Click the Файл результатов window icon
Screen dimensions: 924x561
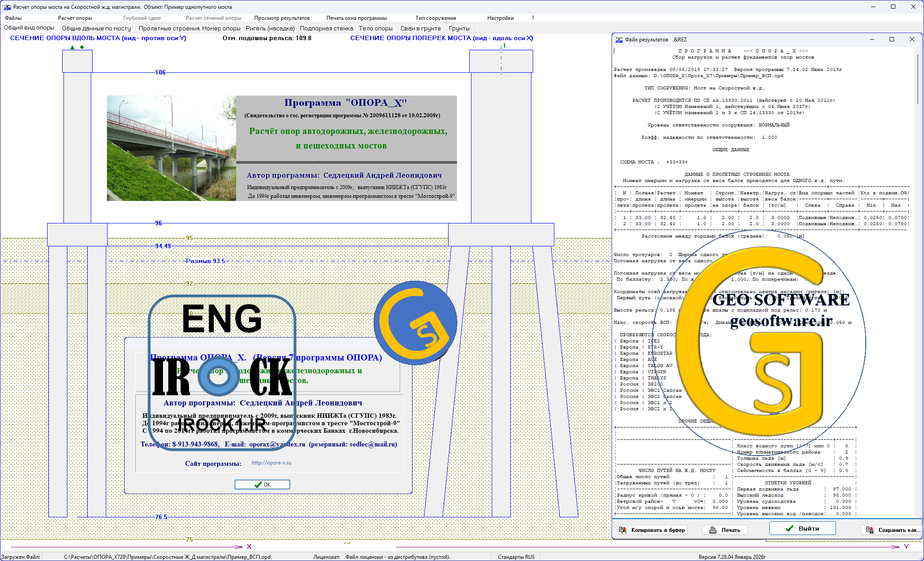point(619,40)
